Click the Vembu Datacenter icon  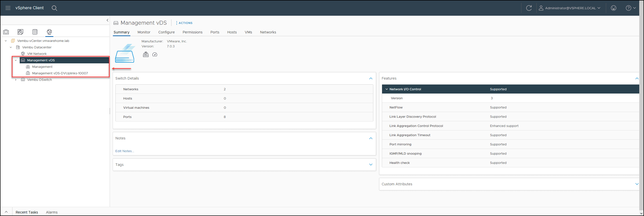(x=18, y=47)
